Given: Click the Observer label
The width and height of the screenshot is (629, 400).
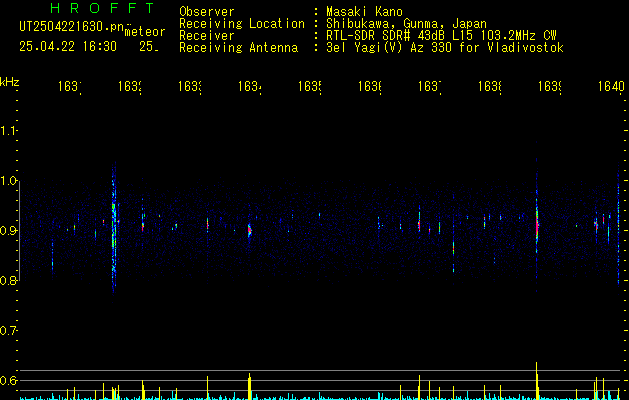Looking at the screenshot, I should pyautogui.click(x=207, y=12).
